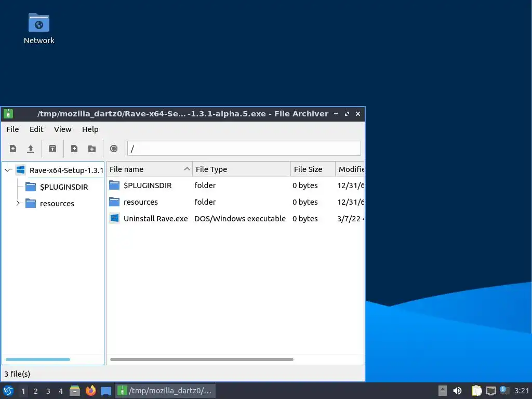Click the 3 file(s) status bar text
The image size is (532, 399).
(x=17, y=374)
